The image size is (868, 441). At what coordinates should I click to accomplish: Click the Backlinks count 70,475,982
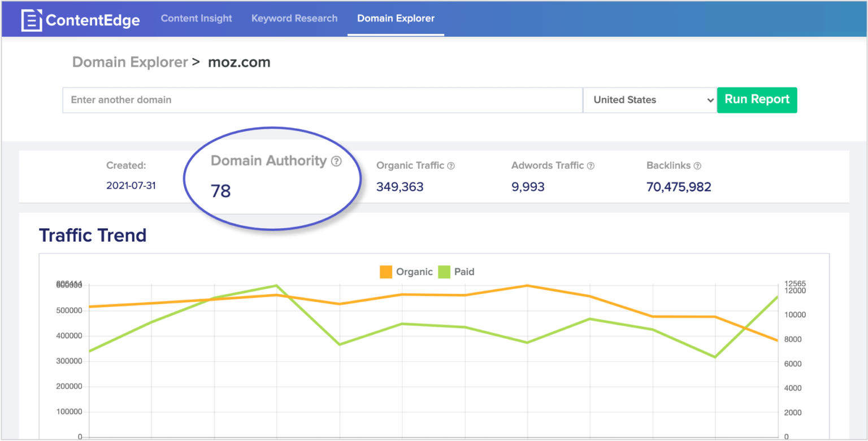[x=678, y=186]
